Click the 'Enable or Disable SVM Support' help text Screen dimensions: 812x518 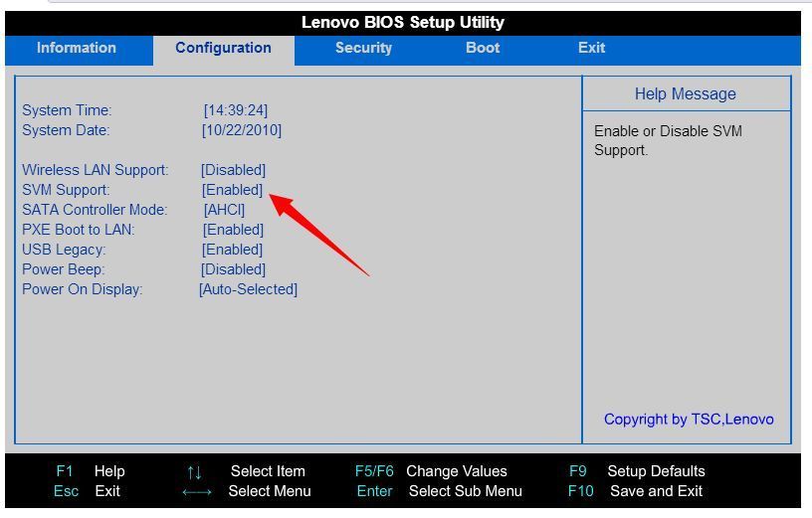click(x=668, y=141)
